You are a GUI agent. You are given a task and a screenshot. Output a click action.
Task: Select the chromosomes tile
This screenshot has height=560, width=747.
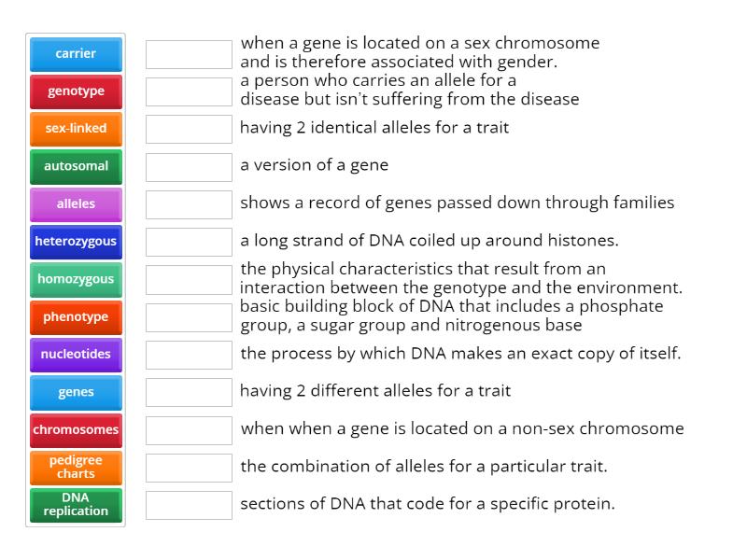(x=75, y=429)
